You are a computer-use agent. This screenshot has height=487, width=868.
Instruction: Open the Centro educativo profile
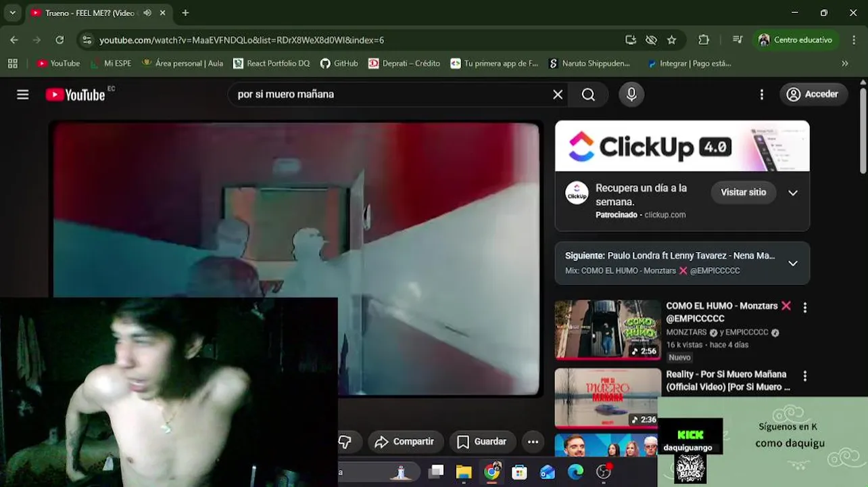click(796, 40)
